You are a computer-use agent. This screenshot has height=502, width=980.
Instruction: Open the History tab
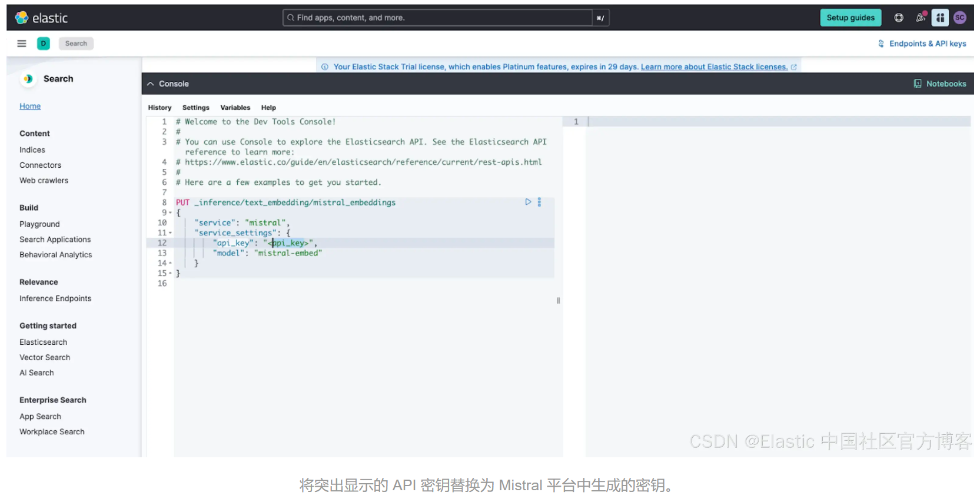[160, 108]
